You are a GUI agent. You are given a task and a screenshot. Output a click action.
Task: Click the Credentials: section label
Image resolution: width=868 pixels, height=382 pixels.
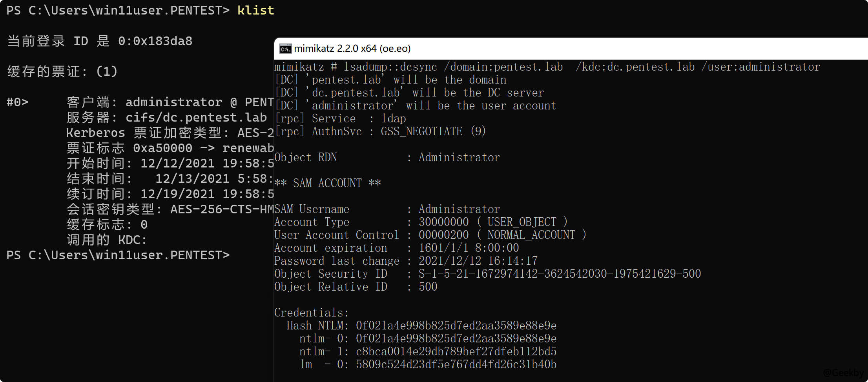click(x=311, y=313)
